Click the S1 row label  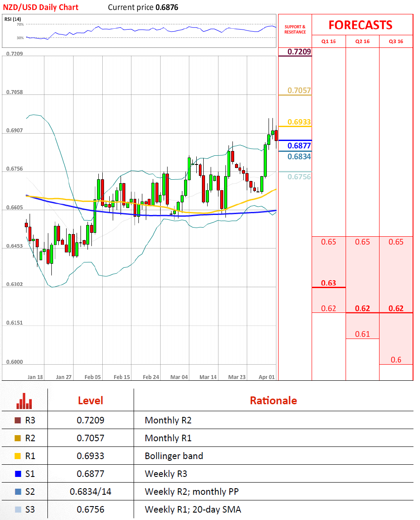tap(30, 473)
